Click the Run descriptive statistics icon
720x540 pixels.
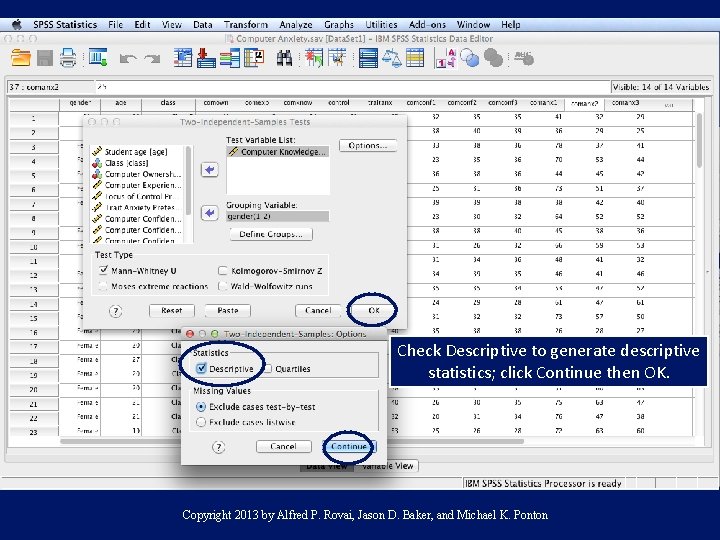(x=254, y=58)
